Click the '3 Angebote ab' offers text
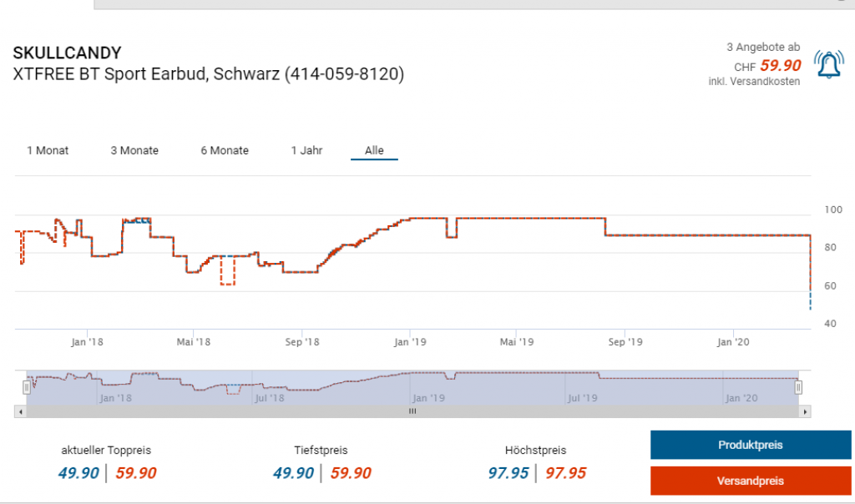This screenshot has height=504, width=855. click(x=762, y=48)
